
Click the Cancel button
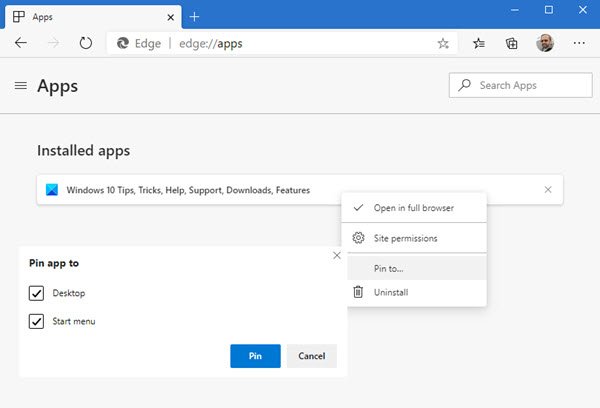point(312,356)
